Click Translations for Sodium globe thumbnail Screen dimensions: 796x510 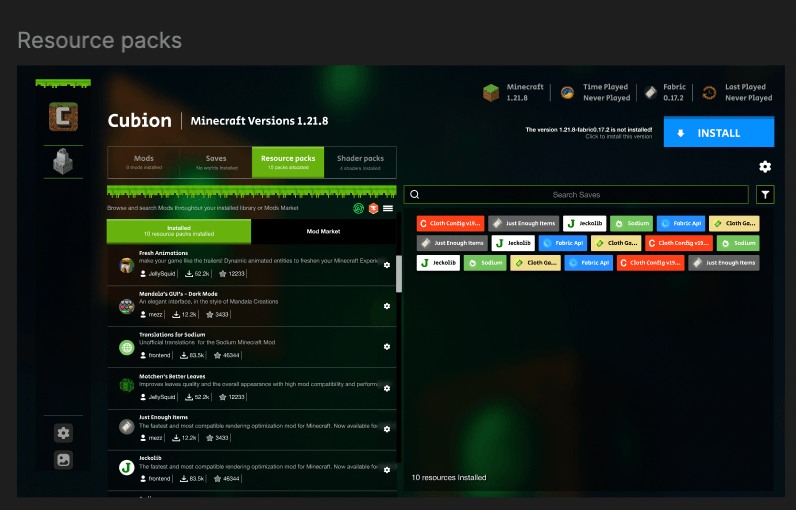(x=126, y=347)
